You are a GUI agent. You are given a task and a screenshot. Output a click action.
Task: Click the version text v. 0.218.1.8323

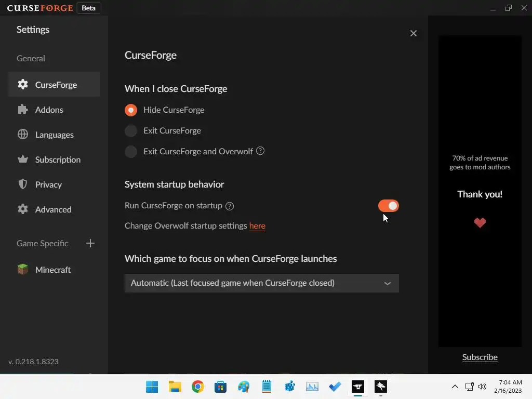coord(33,362)
